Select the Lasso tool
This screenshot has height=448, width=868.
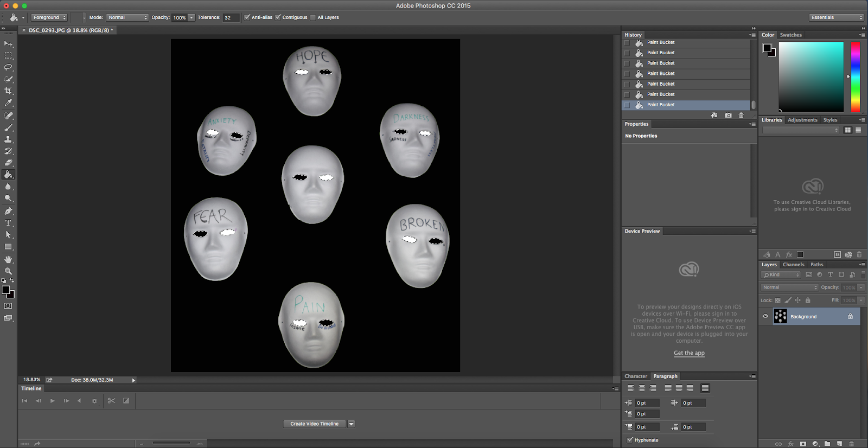pyautogui.click(x=8, y=67)
